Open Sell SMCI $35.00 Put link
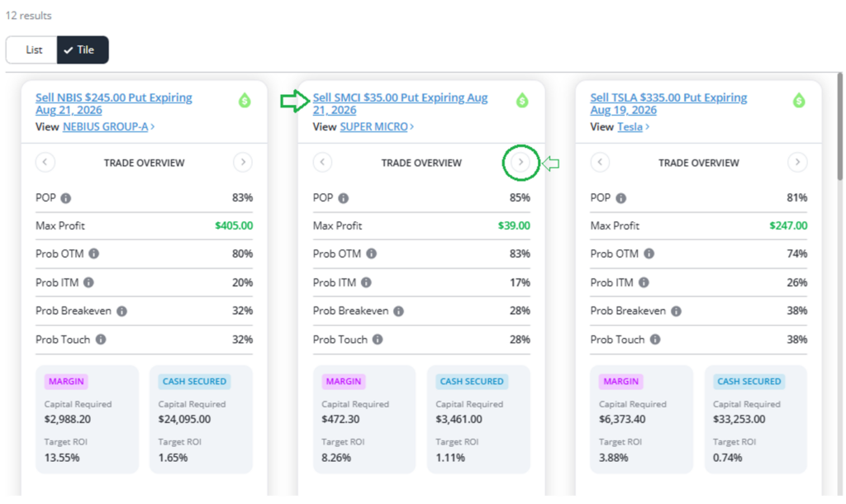The width and height of the screenshot is (846, 504). coord(400,103)
